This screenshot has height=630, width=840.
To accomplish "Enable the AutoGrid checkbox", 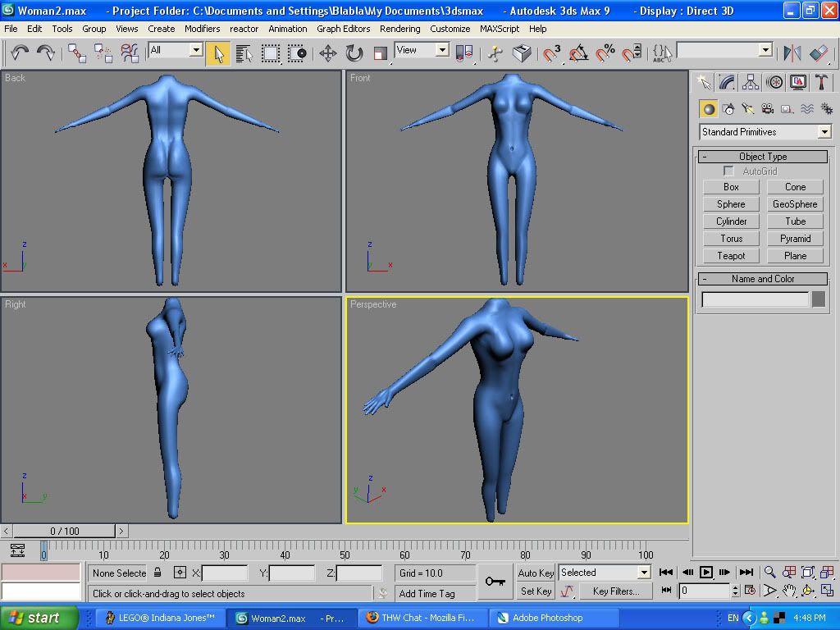I will [x=728, y=171].
